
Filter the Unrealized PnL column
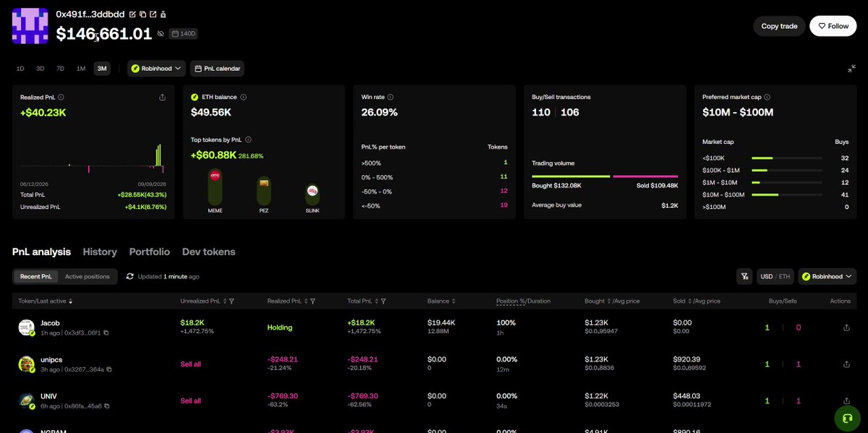pyautogui.click(x=231, y=301)
